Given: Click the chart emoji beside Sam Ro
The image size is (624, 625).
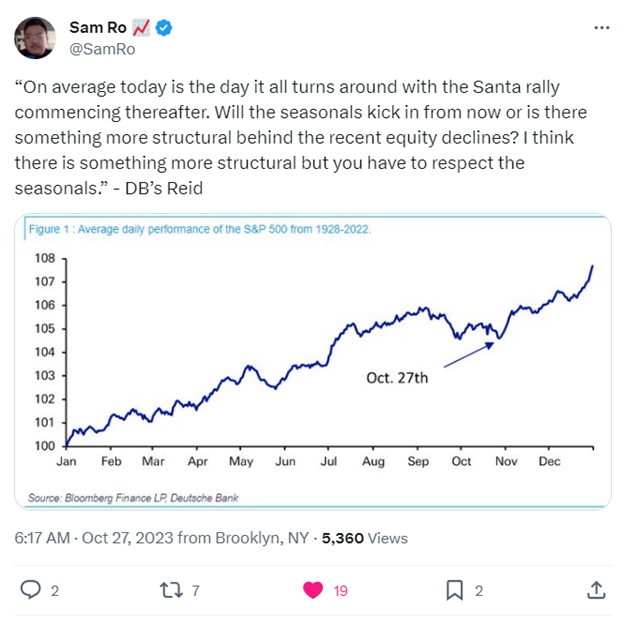Looking at the screenshot, I should coord(138,27).
